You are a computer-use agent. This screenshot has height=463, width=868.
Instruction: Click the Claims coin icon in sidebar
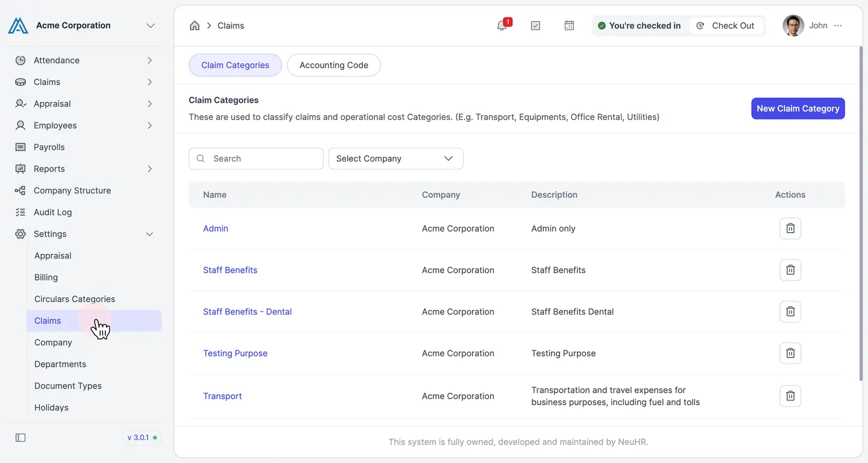click(20, 82)
